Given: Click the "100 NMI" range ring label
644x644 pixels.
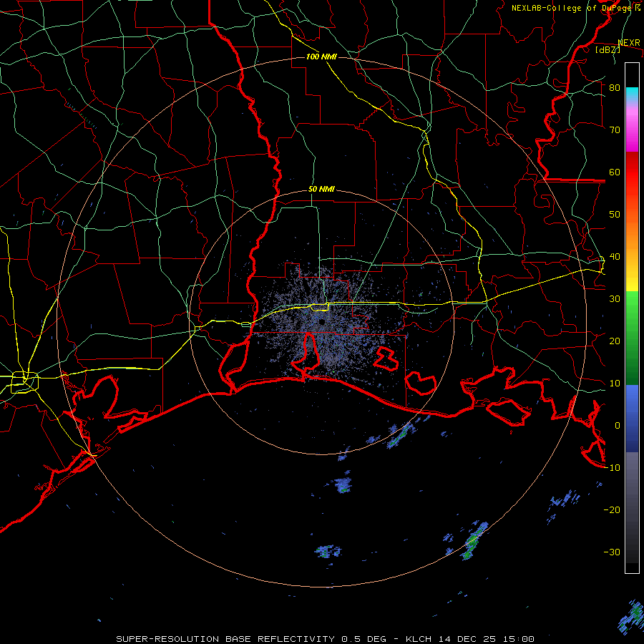Looking at the screenshot, I should click(321, 57).
